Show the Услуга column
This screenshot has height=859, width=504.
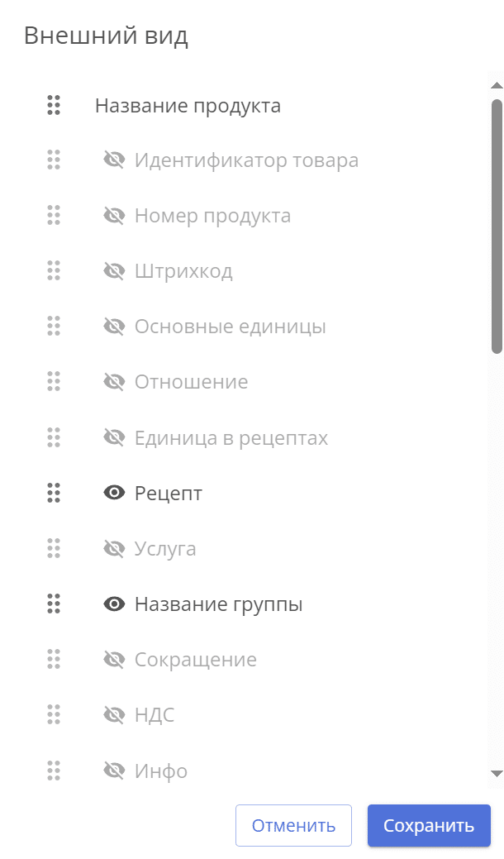[114, 549]
